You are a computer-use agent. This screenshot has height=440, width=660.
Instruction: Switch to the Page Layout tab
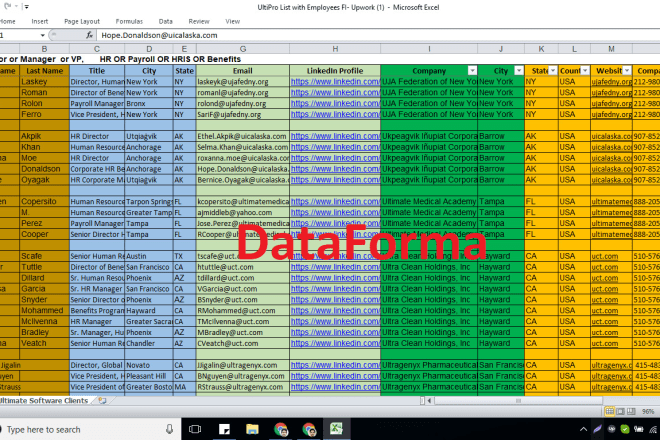[x=82, y=21]
